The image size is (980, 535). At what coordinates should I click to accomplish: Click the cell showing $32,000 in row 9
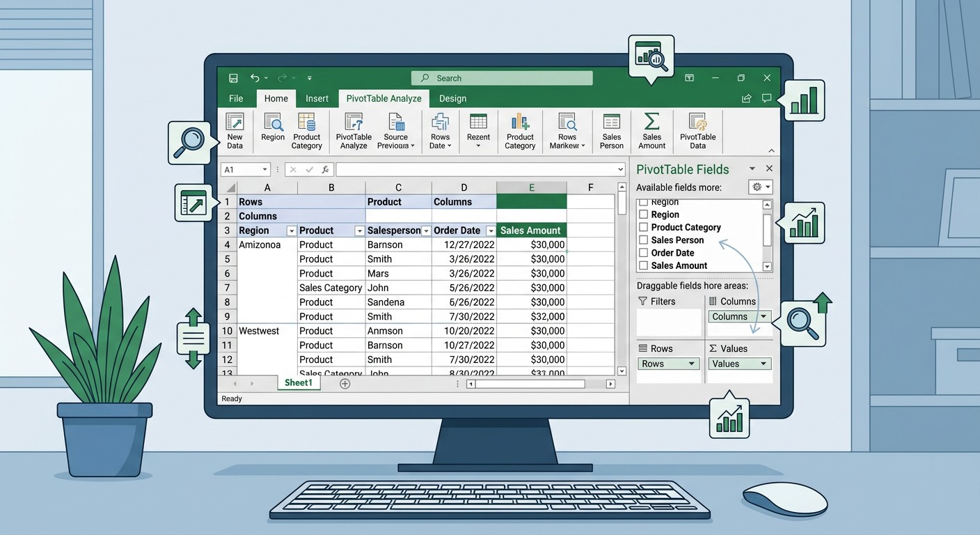[531, 316]
